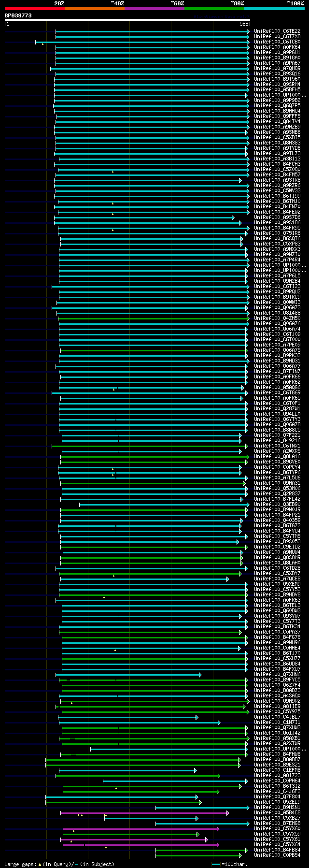Image resolution: width=309 pixels, height=868 pixels.
Task: Select the UniRef100_Q7XHN6 label
Action: pyautogui.click(x=277, y=674)
